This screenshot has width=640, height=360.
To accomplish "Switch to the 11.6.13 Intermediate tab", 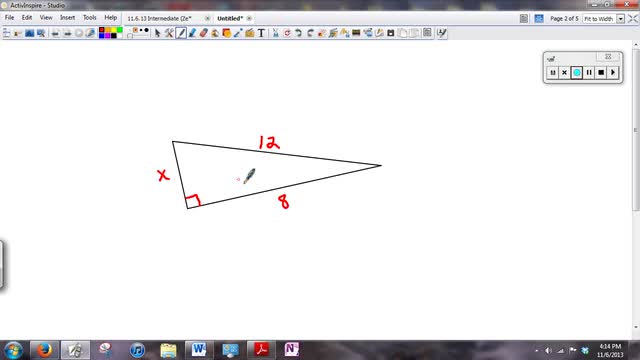I will pos(159,18).
